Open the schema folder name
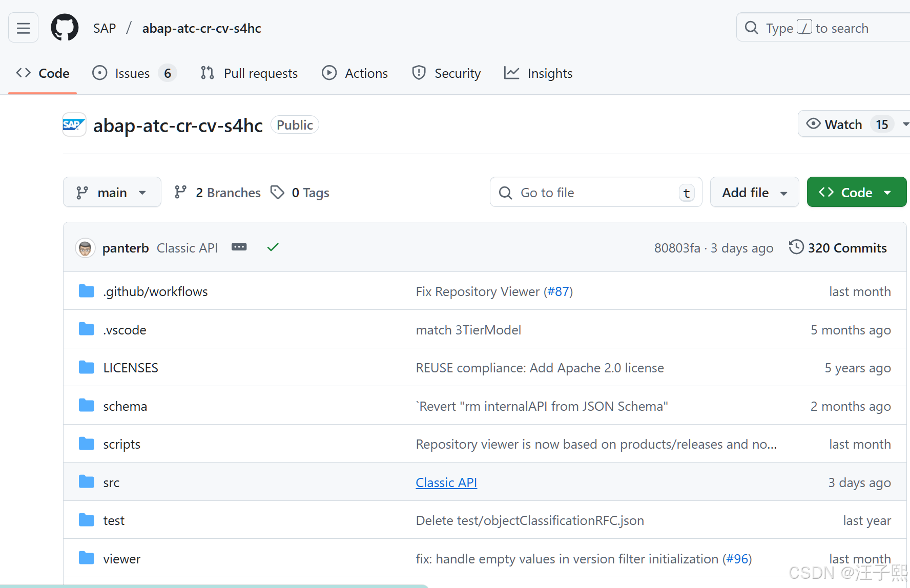 point(125,406)
